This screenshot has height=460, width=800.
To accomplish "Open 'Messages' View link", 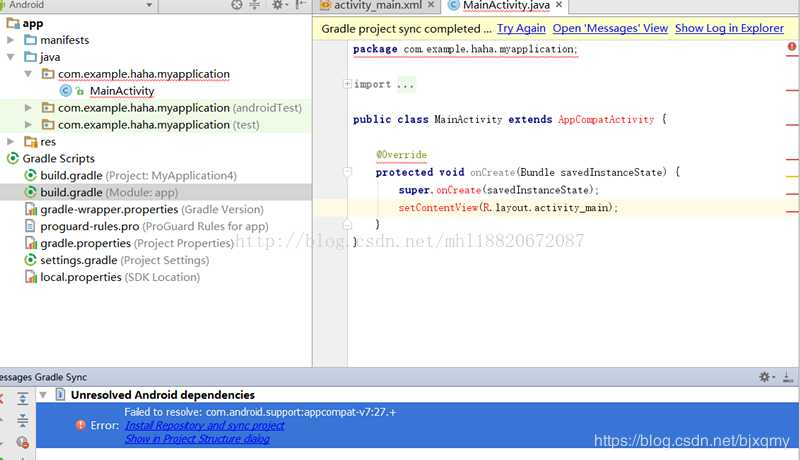I will click(610, 29).
